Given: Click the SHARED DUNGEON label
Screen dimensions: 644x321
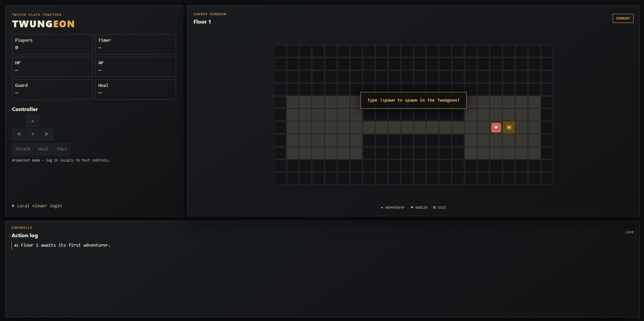Looking at the screenshot, I should (210, 14).
